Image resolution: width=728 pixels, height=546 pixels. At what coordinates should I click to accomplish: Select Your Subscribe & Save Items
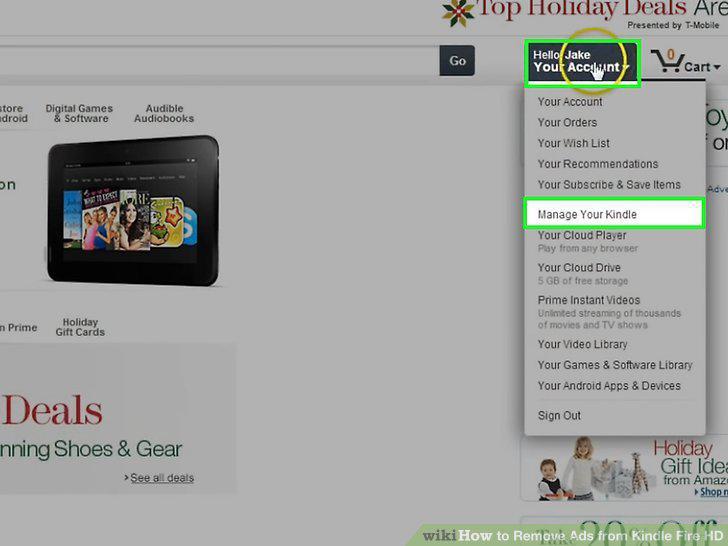(x=609, y=185)
